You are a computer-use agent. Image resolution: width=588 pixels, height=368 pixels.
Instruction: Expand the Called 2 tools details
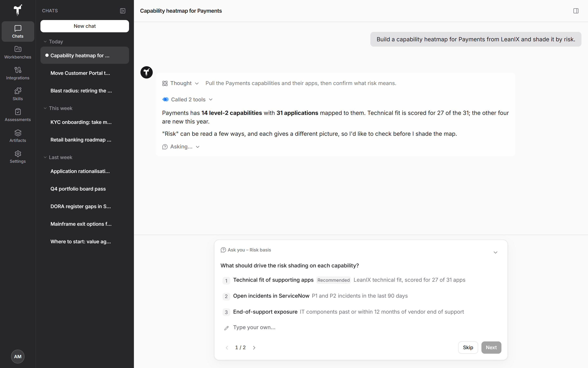[187, 100]
